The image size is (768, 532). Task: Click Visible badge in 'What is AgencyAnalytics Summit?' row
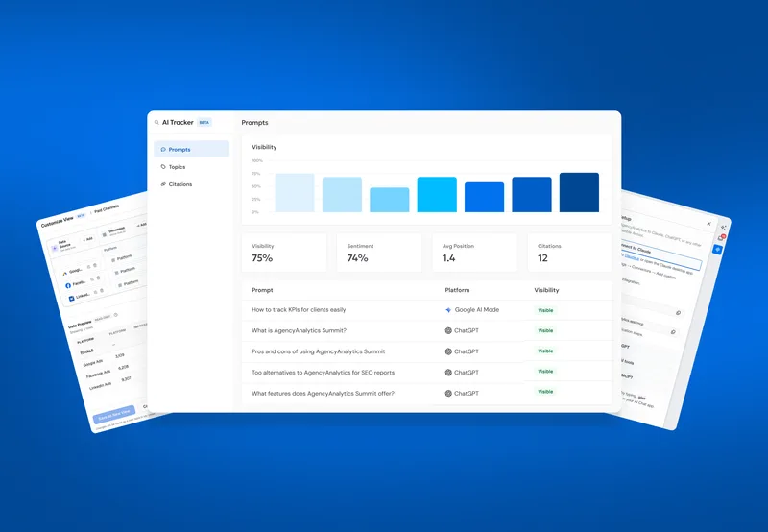(x=545, y=330)
